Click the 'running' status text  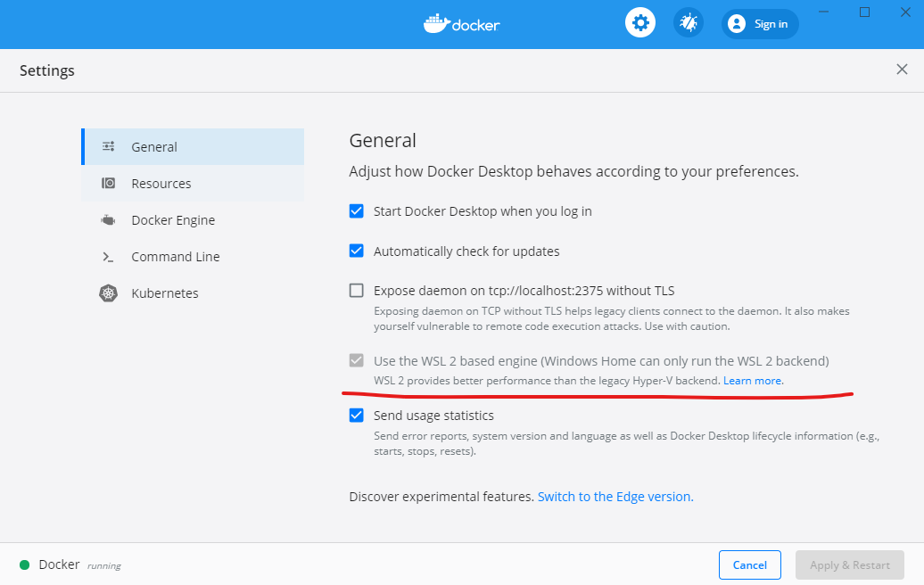click(103, 565)
